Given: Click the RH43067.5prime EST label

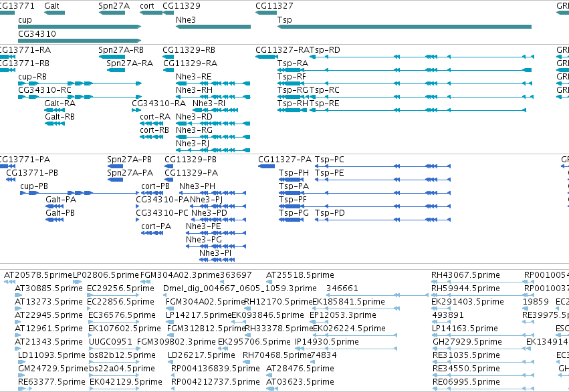Looking at the screenshot, I should tap(465, 275).
